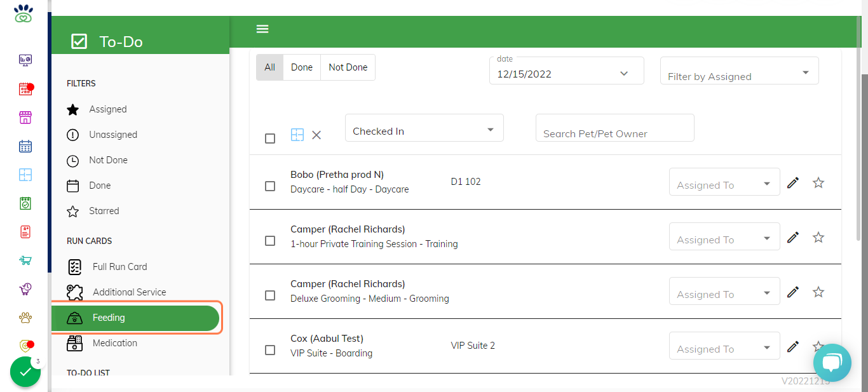Open the paw print icon in left rail
This screenshot has width=868, height=392.
coord(25,318)
